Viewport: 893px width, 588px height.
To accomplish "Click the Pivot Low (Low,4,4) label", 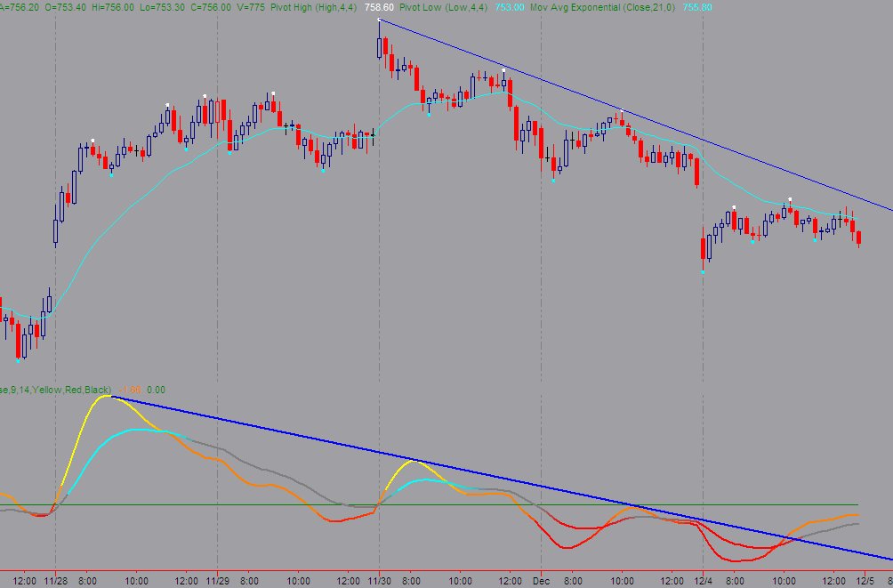I will tap(443, 7).
